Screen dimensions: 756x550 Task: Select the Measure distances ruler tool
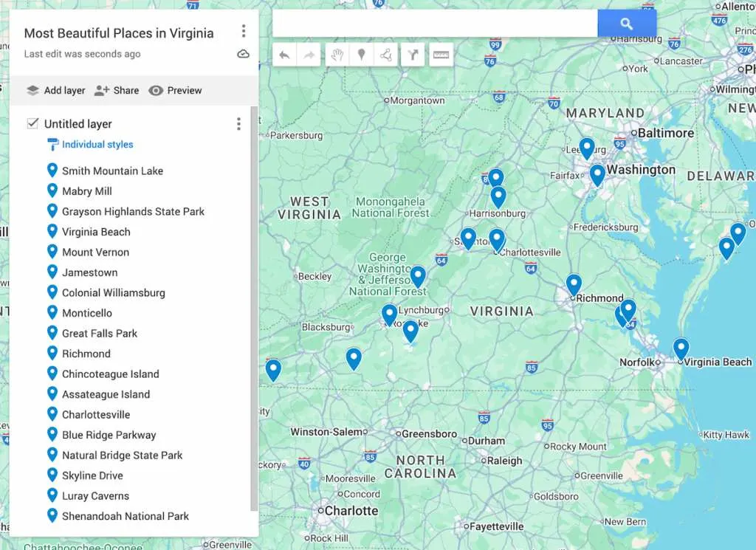tap(441, 55)
